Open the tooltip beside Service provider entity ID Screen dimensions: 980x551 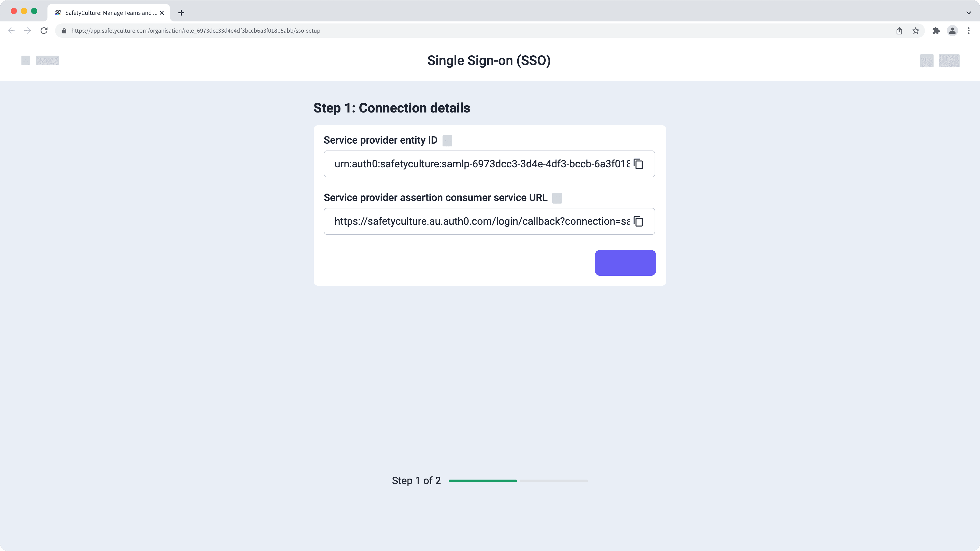[447, 140]
